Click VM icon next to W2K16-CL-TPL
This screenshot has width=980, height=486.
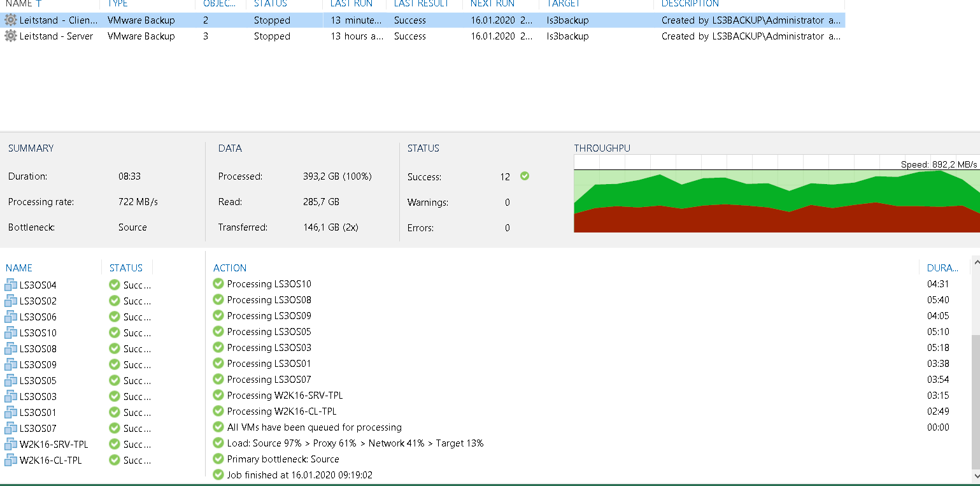click(11, 460)
